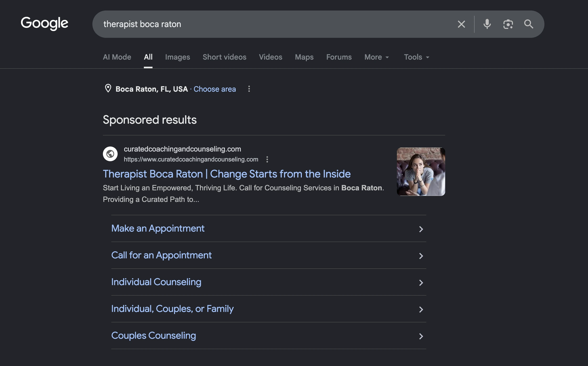Click the ad description starting Start Living an Empowered

click(243, 194)
